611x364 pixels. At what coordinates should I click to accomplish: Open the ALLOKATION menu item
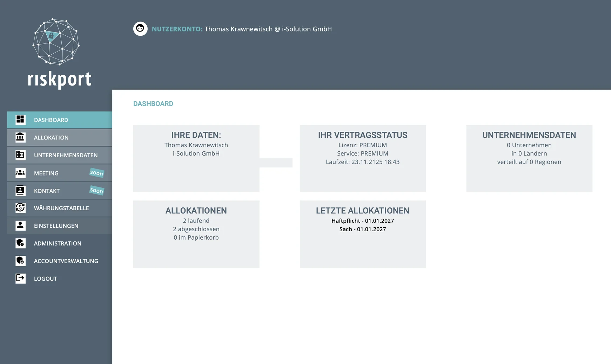(60, 138)
